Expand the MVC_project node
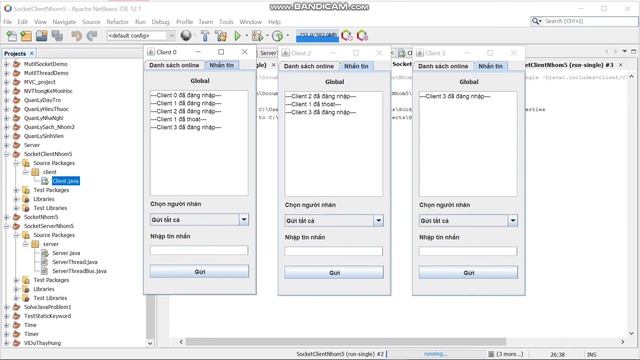Viewport: 640px width, 360px height. [x=6, y=82]
